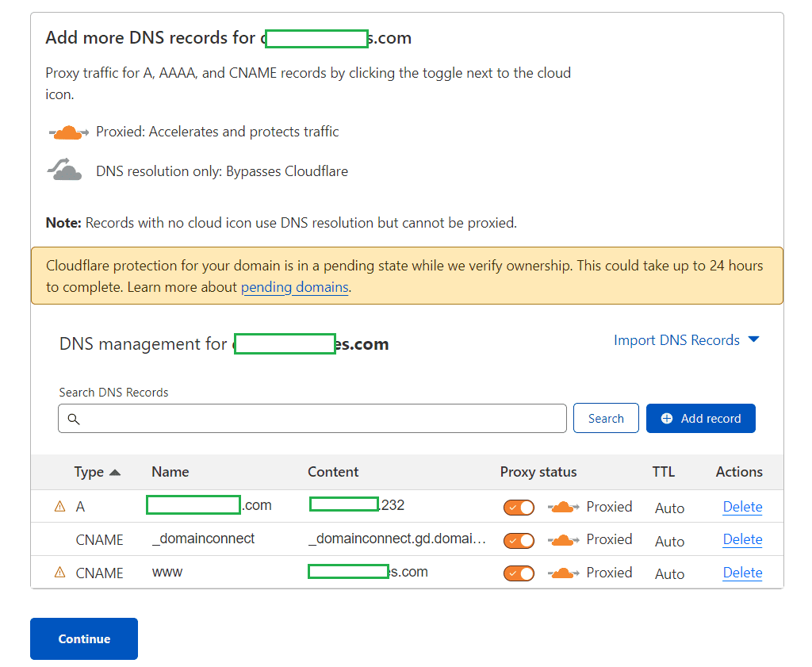
Task: Click the Import DNS Records text
Action: tap(677, 340)
